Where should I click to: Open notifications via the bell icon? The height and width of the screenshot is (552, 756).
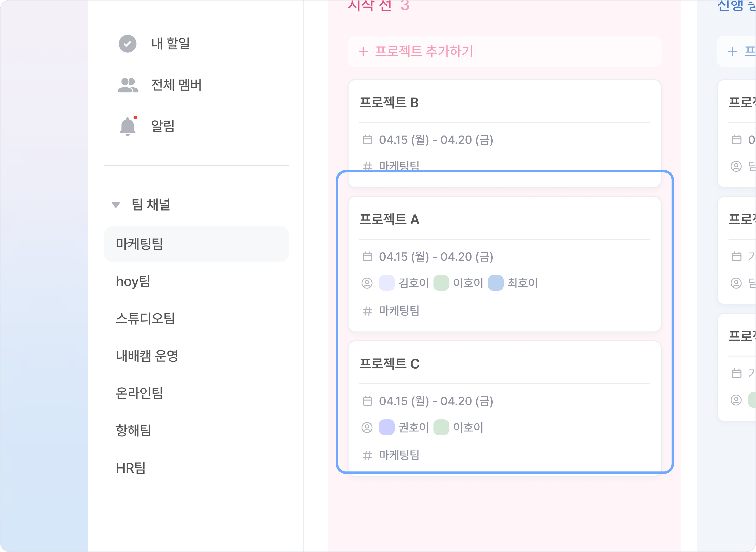[128, 126]
